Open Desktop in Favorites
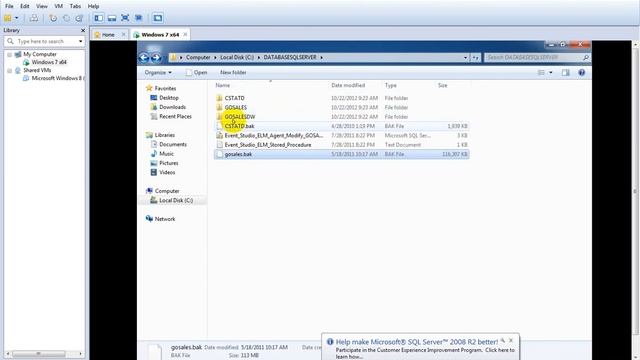 169,98
